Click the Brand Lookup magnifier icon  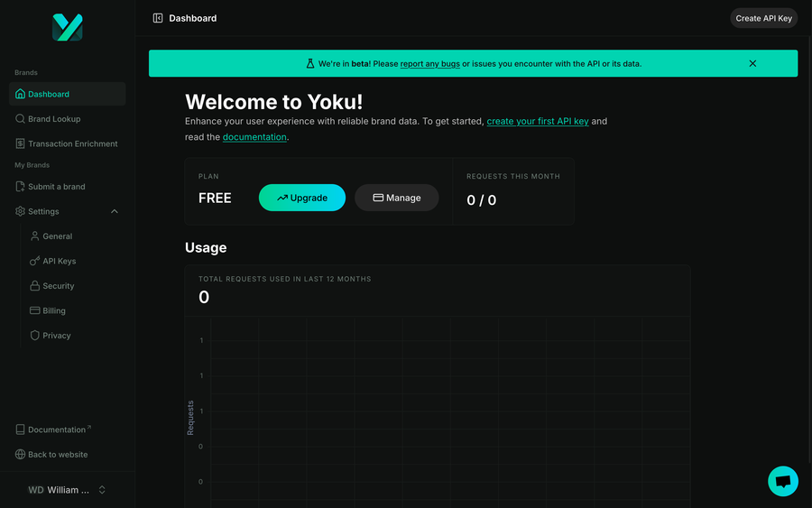pyautogui.click(x=20, y=118)
